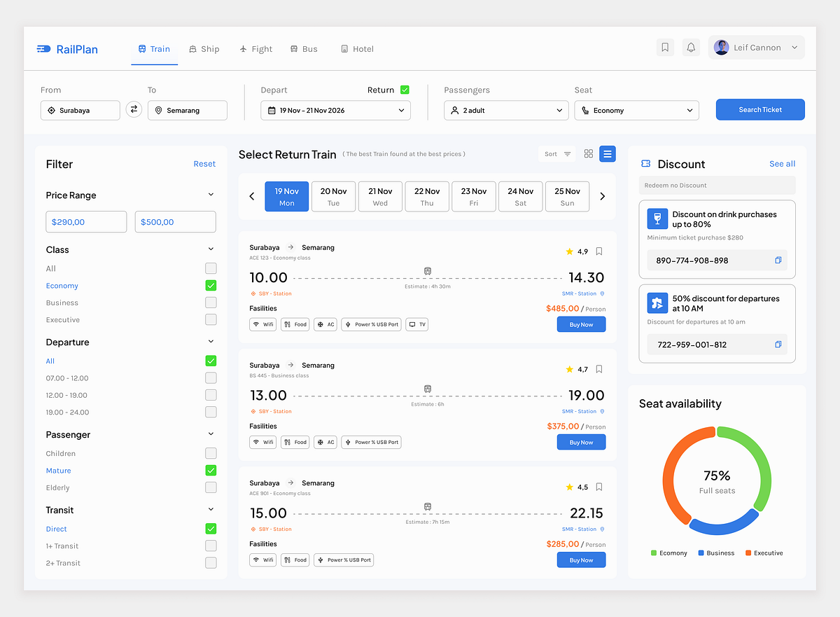Open See all discounts link

(x=782, y=163)
